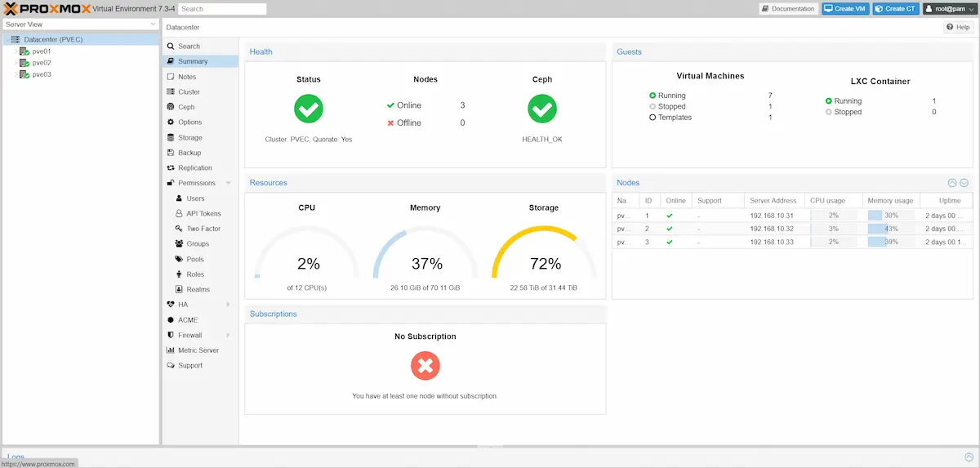Click the Search magnifier icon in sidebar
The height and width of the screenshot is (468, 980).
pos(171,47)
